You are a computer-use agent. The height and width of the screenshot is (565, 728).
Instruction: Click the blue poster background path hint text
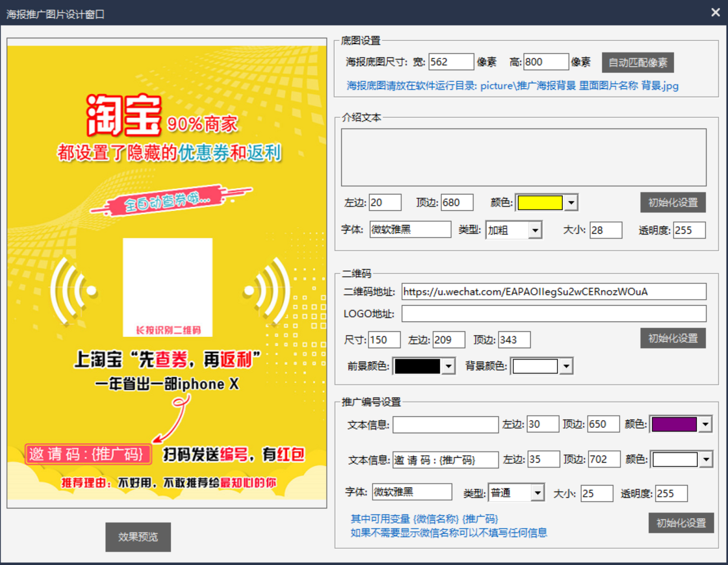tap(512, 86)
